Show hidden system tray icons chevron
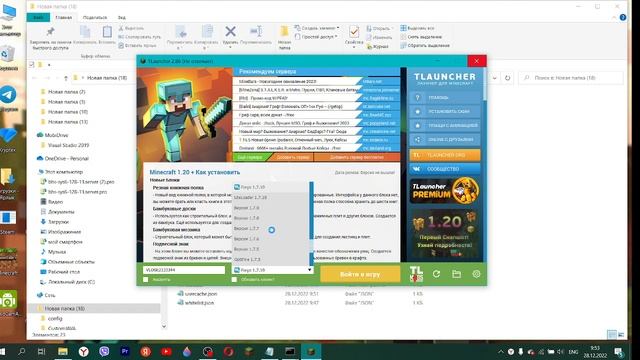Screen dimensions: 640x360 pyautogui.click(x=500, y=351)
